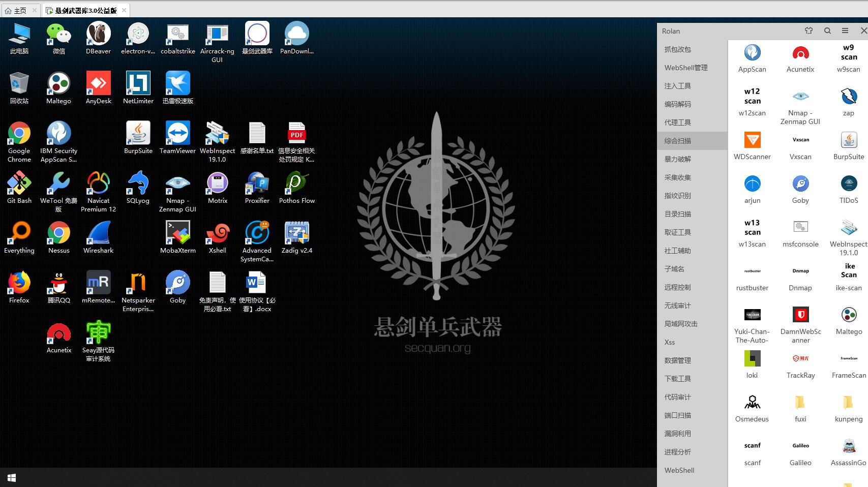Open Wireshark desktop icon
Image resolution: width=868 pixels, height=487 pixels.
pyautogui.click(x=98, y=237)
